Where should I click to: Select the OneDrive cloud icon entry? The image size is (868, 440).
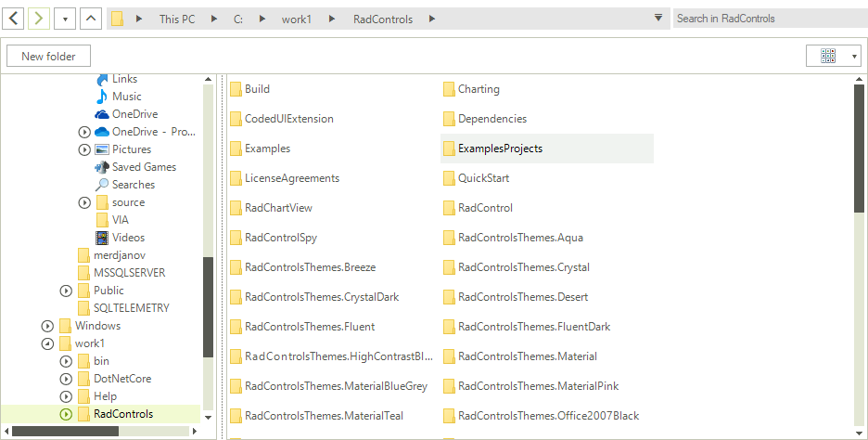click(x=102, y=114)
